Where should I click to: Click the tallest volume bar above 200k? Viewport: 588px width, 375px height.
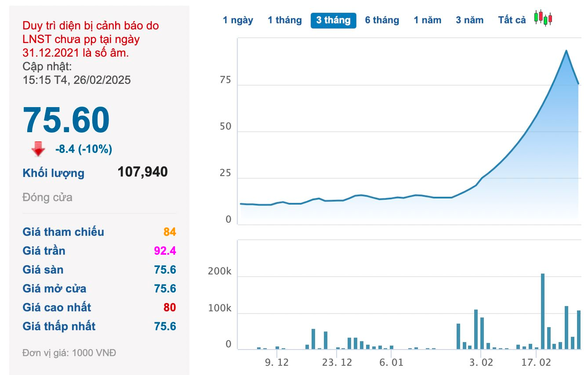tap(543, 311)
